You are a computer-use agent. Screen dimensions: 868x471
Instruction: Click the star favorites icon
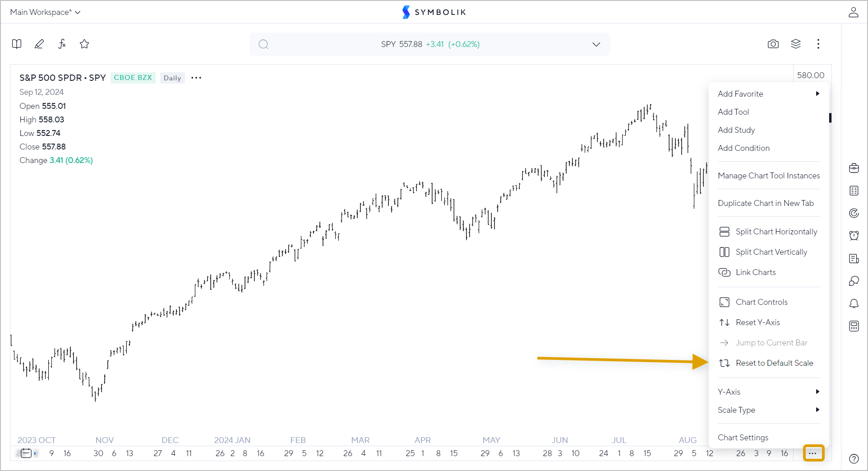click(84, 44)
